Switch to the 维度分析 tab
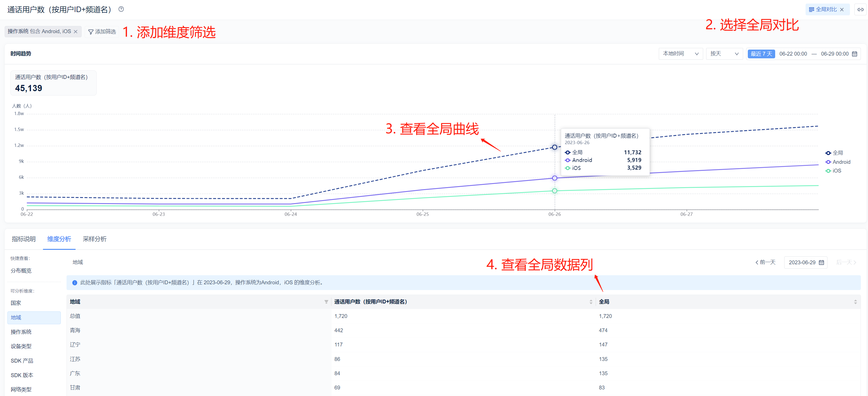 tap(59, 239)
